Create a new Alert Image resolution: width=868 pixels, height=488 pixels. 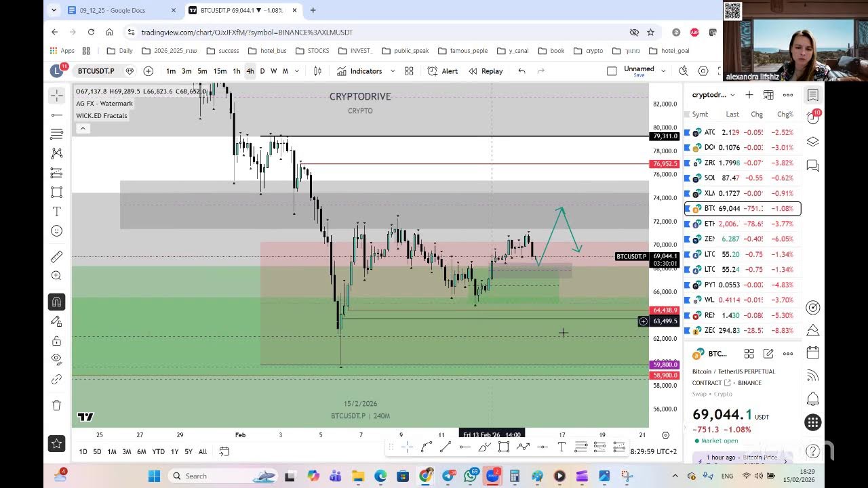443,71
